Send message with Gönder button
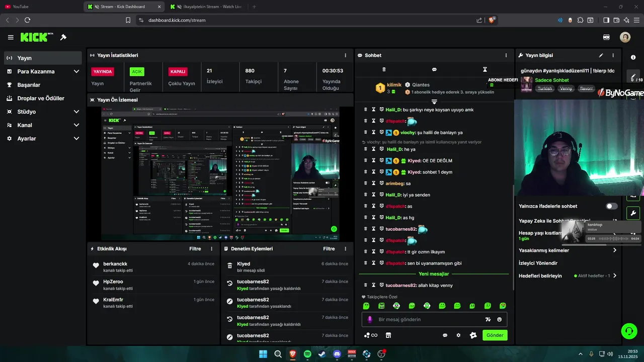Screen dimensions: 644x362 (495, 335)
